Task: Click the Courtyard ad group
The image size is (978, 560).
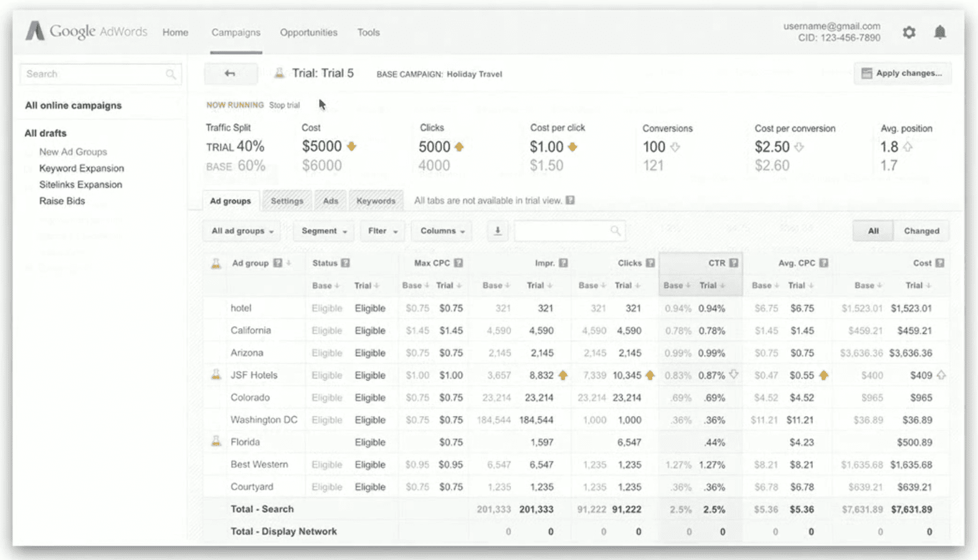Action: point(252,486)
